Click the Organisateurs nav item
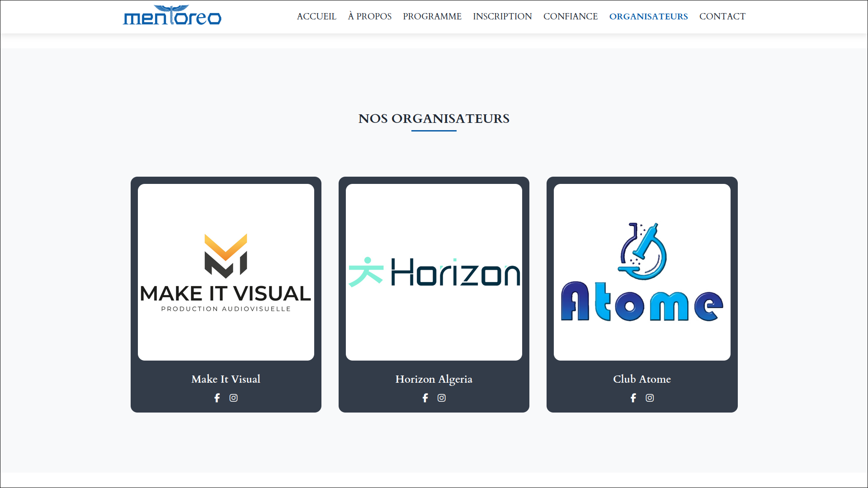Screen dimensions: 868x488 coord(648,16)
